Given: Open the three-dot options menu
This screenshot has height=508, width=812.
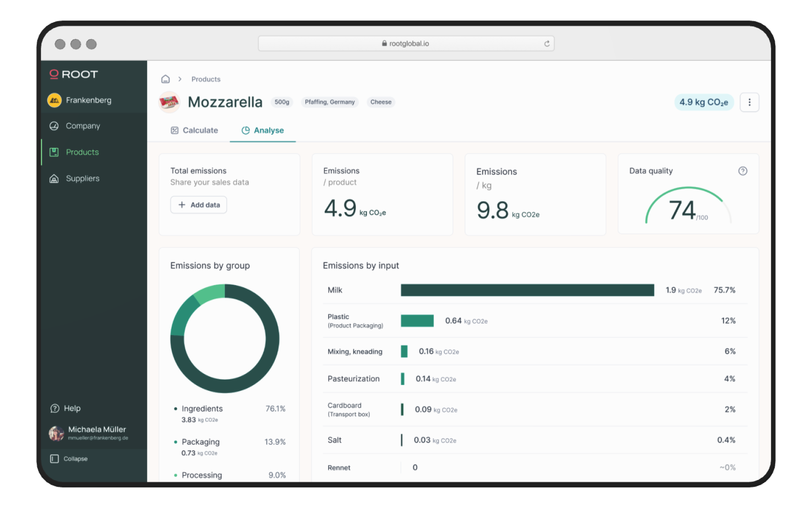Looking at the screenshot, I should 749,102.
